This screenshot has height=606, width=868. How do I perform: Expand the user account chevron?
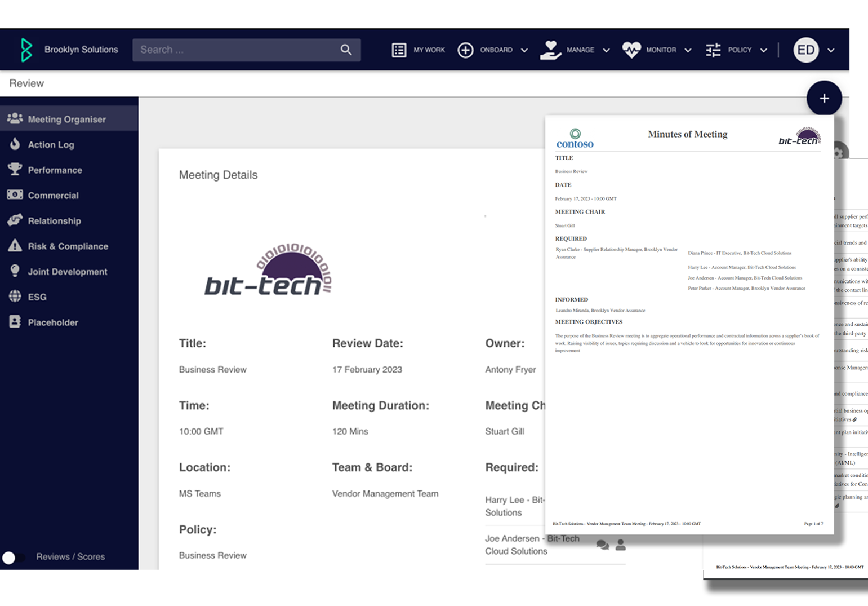pos(831,50)
